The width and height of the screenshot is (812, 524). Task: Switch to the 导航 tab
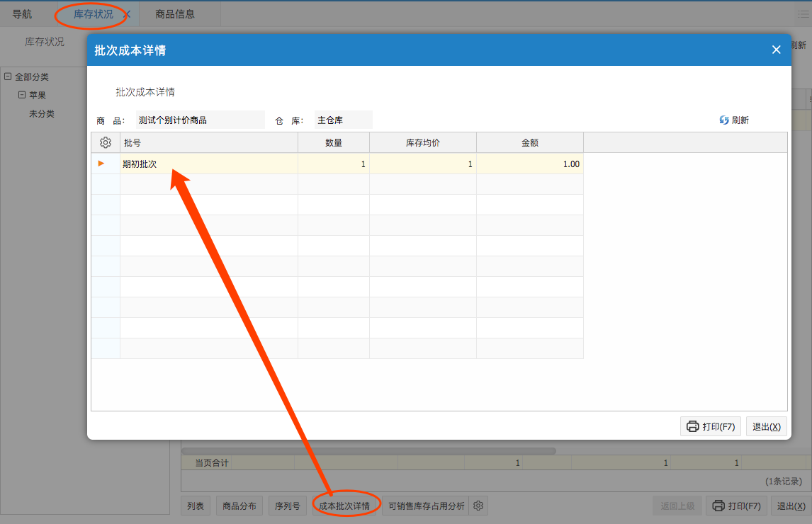click(22, 14)
